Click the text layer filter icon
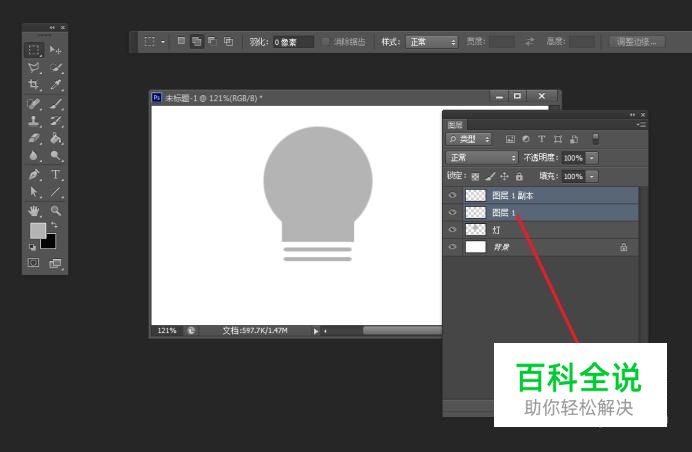692x452 pixels. (541, 139)
